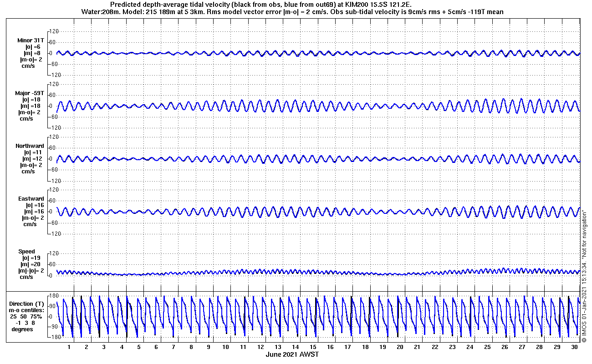Screen dimensions: 592x364
Task: Select the 'Eastward' panel label
Action: (x=31, y=199)
